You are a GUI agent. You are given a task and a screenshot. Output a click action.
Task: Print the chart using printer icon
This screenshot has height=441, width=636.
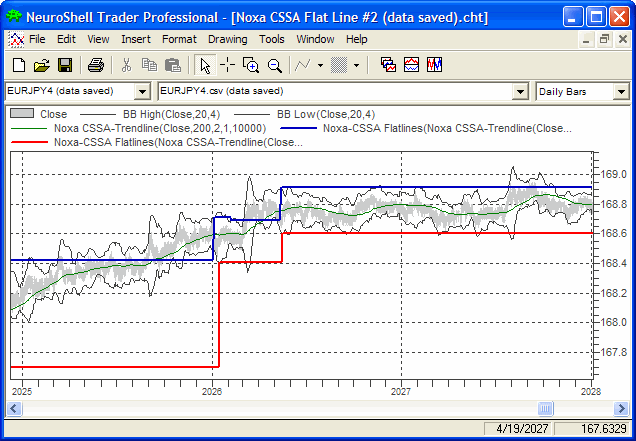click(96, 65)
